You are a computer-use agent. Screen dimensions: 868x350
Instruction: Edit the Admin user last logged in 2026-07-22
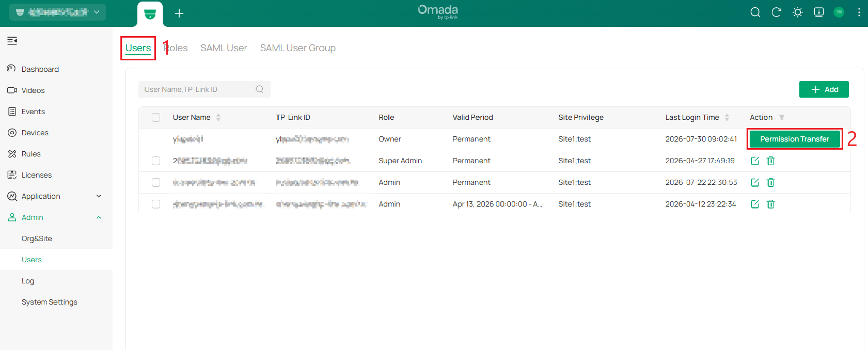[755, 182]
